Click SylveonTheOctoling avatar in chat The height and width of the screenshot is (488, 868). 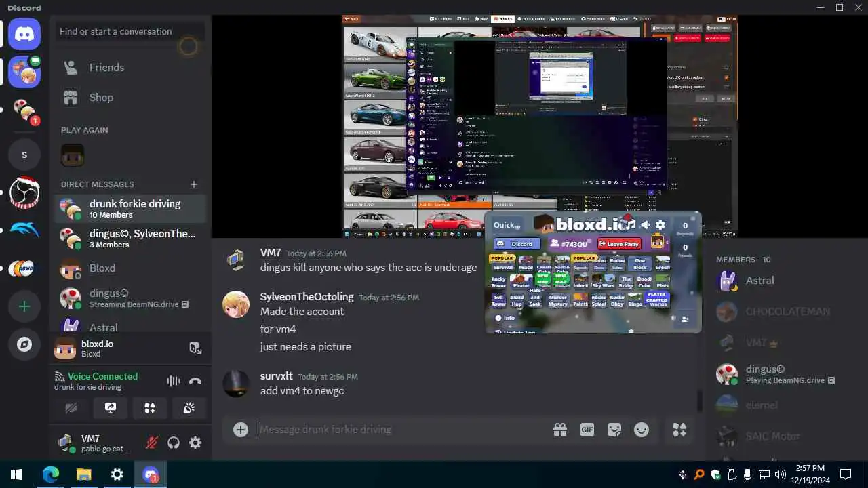236,304
